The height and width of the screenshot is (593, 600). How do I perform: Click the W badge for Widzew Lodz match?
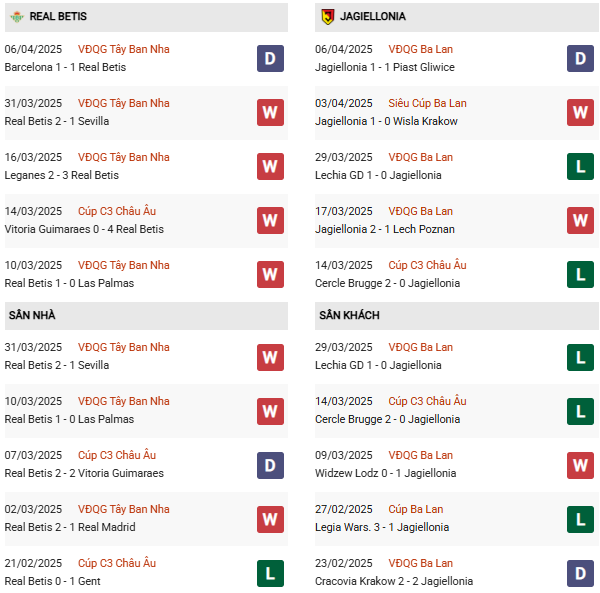[581, 464]
